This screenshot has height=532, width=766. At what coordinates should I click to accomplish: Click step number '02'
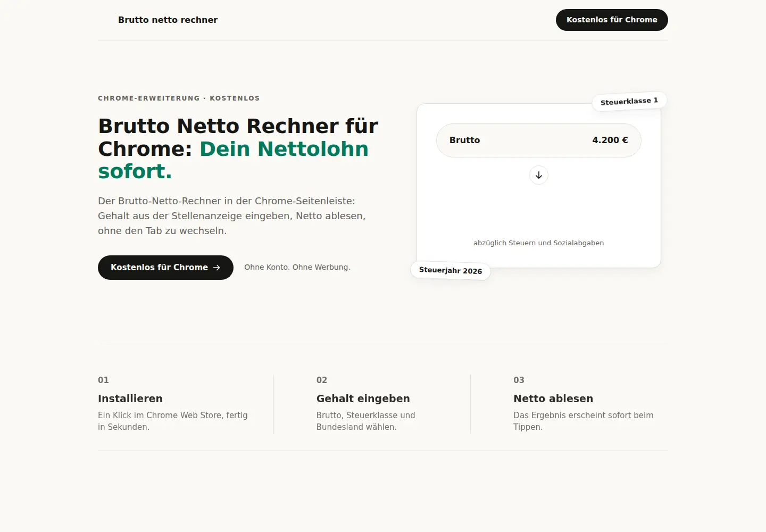coord(322,380)
